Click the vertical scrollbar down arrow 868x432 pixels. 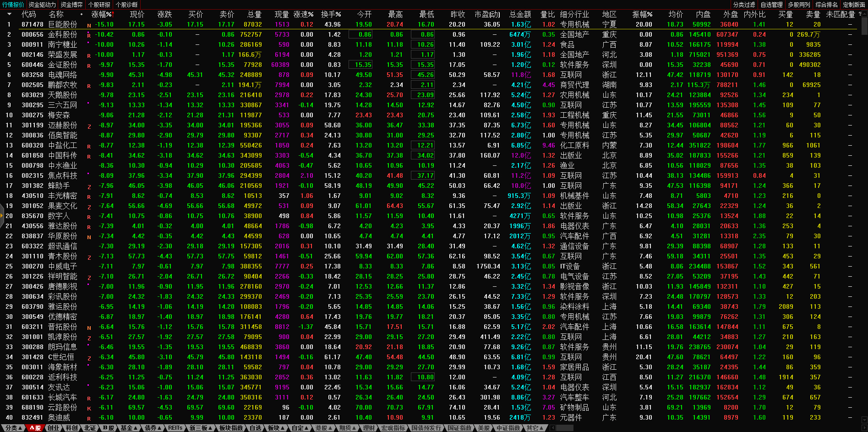[864, 420]
